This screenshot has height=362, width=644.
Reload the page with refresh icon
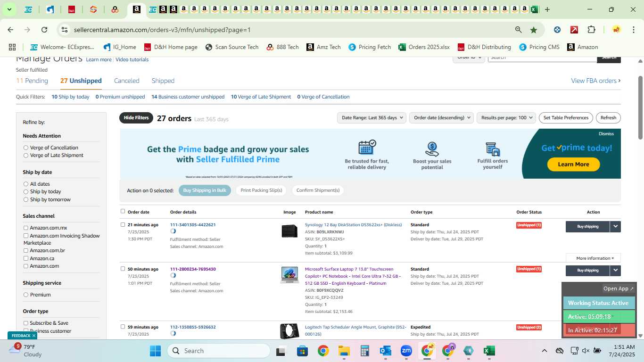(44, 30)
